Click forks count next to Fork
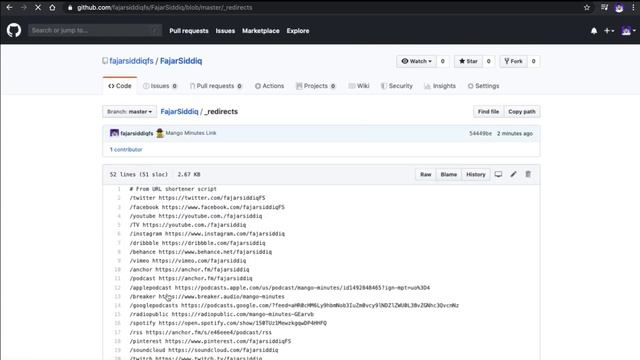640x360 pixels. pyautogui.click(x=533, y=61)
